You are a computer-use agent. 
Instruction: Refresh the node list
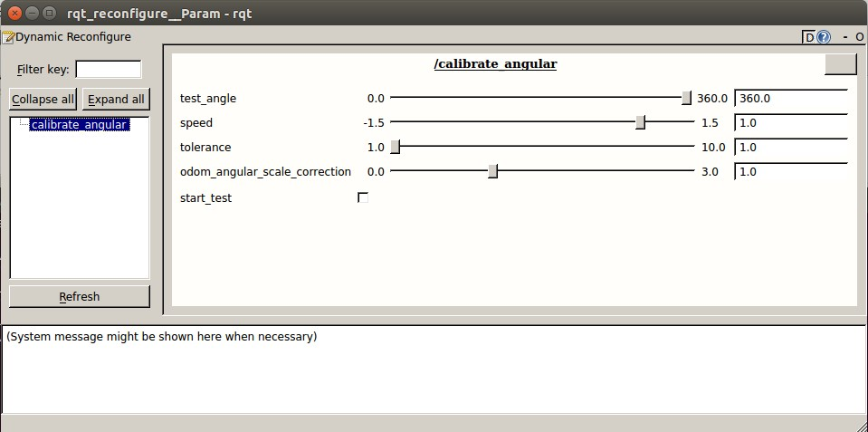click(80, 296)
